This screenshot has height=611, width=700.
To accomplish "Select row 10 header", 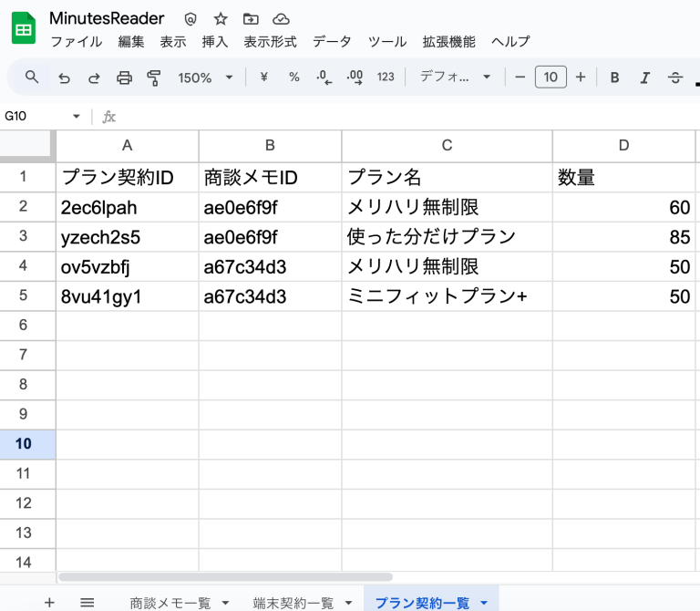I will coord(27,444).
